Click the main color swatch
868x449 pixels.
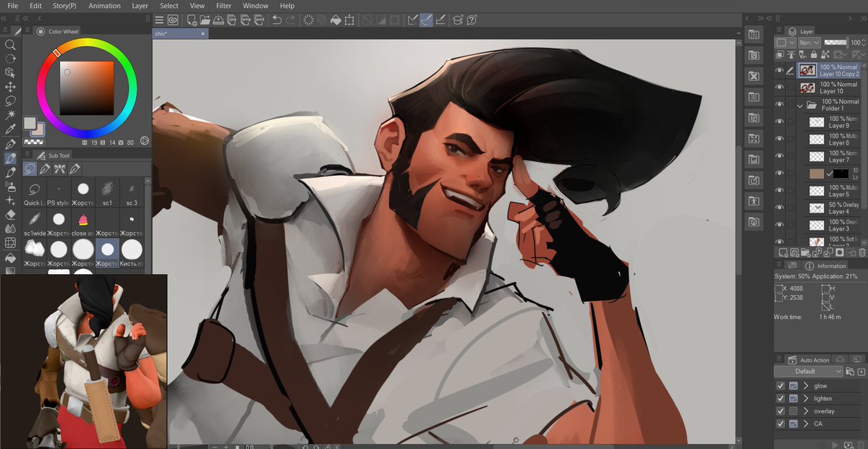point(30,124)
